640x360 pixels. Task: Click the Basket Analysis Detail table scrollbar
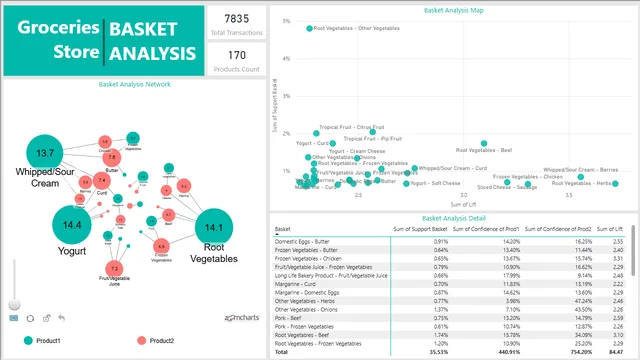pos(633,250)
